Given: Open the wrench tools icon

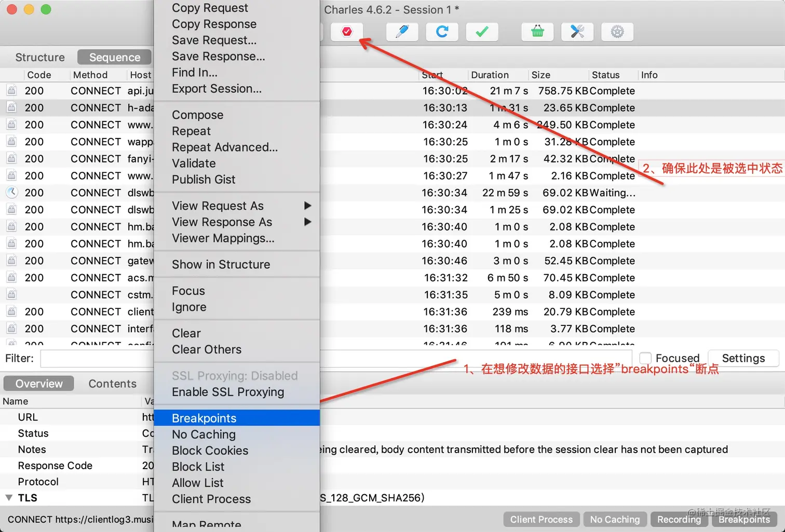Looking at the screenshot, I should [x=577, y=32].
